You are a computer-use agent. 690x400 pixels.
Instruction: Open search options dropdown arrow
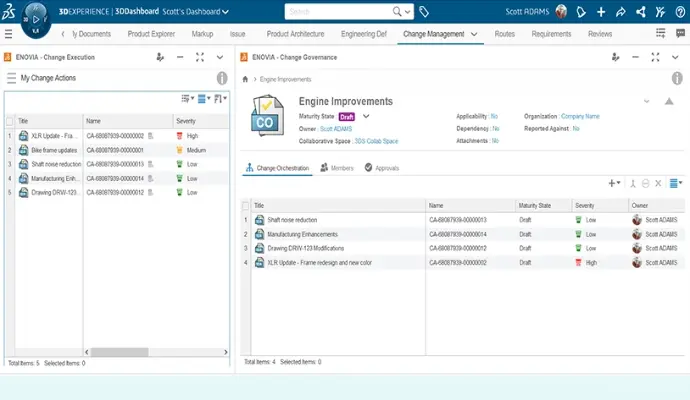407,12
